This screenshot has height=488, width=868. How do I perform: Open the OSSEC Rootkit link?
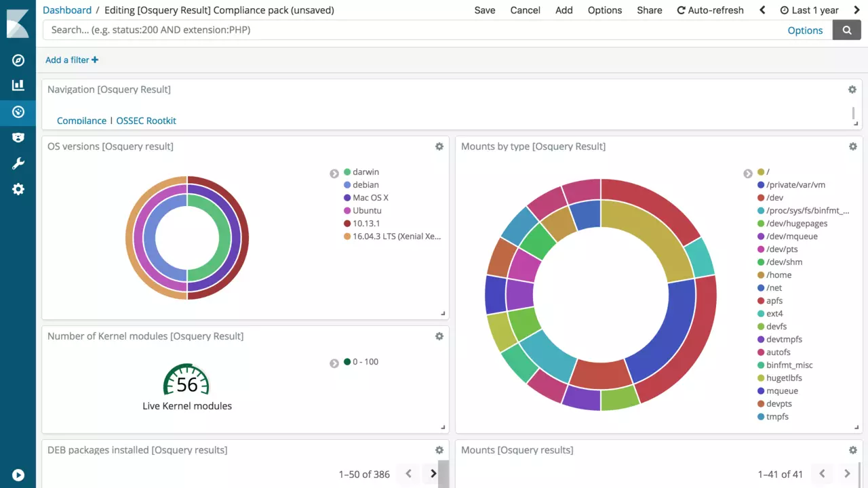pyautogui.click(x=146, y=121)
